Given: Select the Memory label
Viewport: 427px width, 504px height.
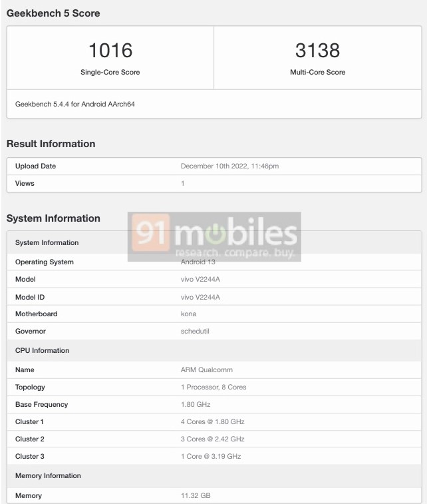Looking at the screenshot, I should tap(29, 496).
